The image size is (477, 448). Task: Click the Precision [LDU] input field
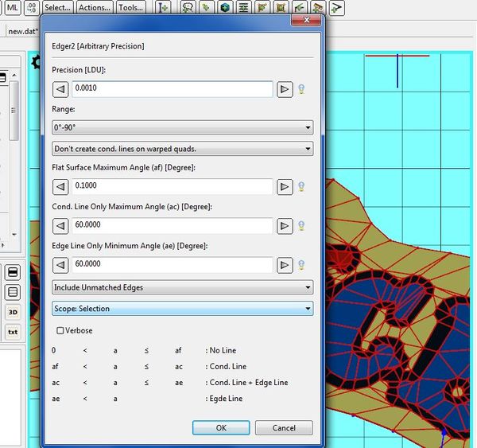point(173,89)
